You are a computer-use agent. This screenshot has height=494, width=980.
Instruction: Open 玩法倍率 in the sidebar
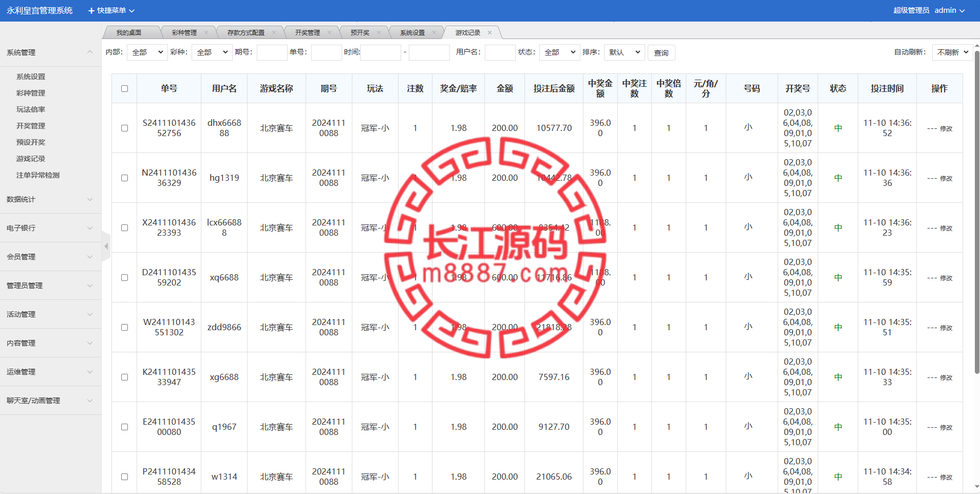31,109
